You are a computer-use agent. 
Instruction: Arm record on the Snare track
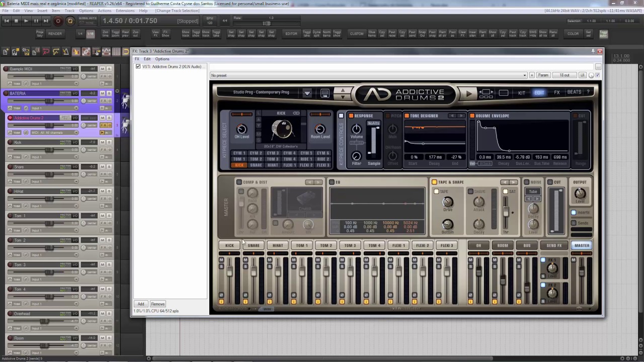point(10,167)
